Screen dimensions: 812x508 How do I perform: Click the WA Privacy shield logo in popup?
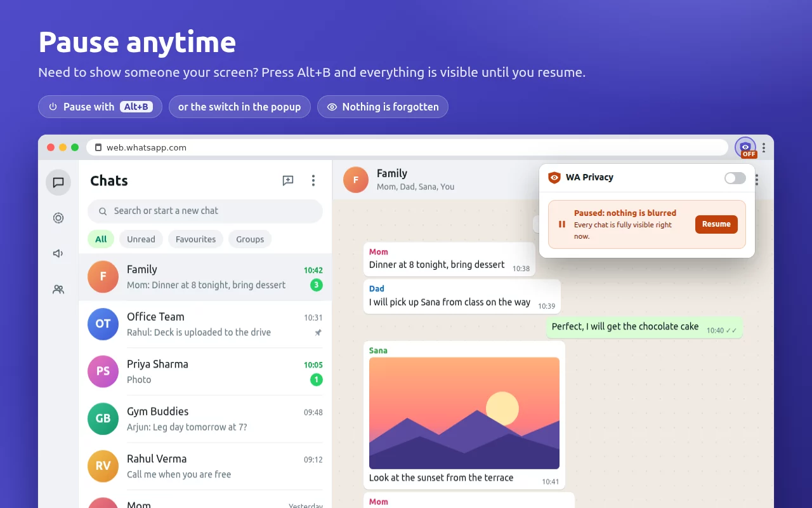coord(554,178)
